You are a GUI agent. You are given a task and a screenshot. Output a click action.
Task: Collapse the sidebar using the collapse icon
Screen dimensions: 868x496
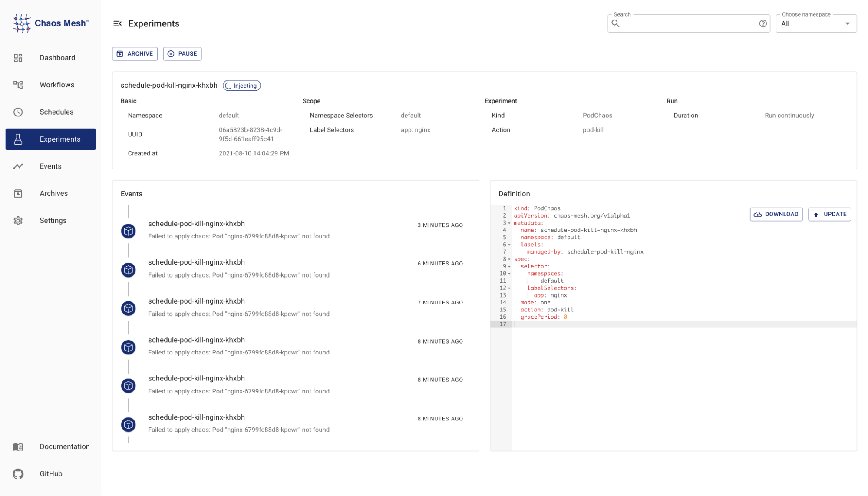[117, 23]
